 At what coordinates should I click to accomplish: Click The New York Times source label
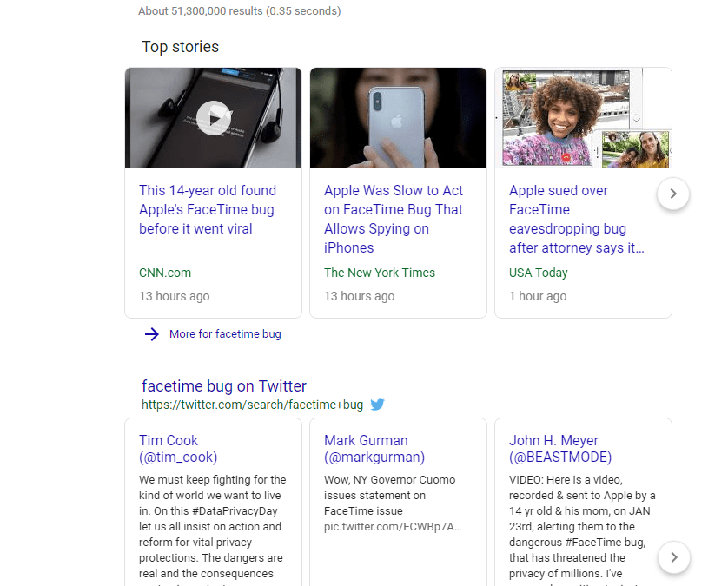[380, 273]
